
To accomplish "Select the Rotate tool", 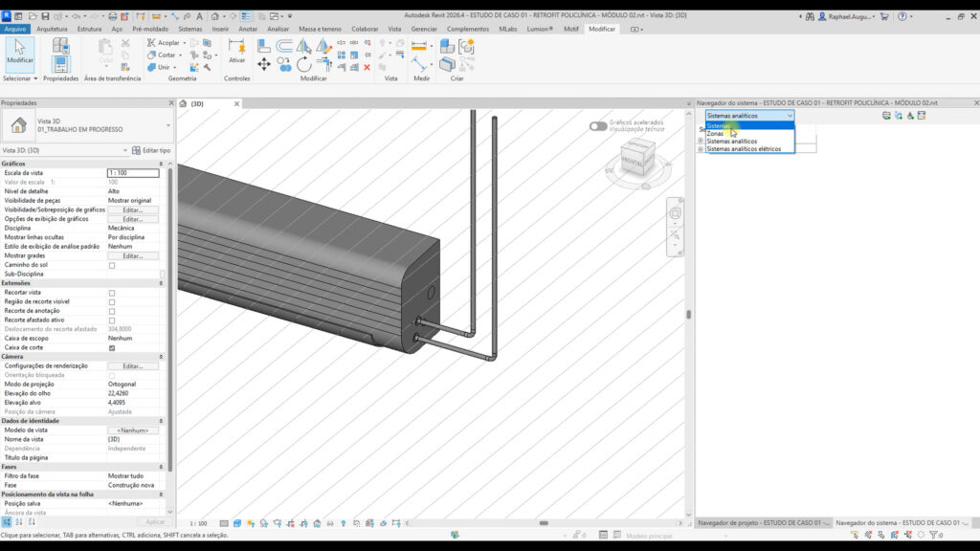I will pyautogui.click(x=303, y=64).
